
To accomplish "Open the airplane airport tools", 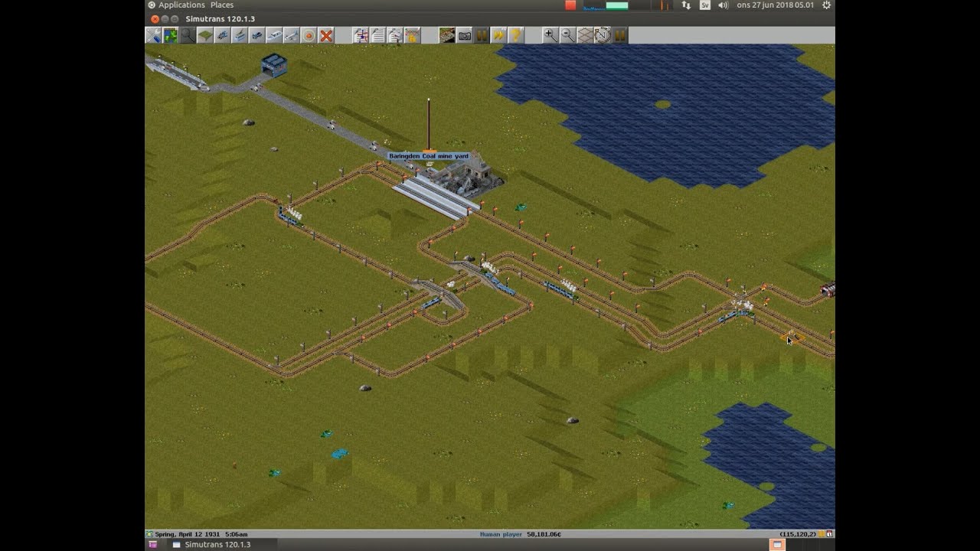I will click(x=291, y=35).
